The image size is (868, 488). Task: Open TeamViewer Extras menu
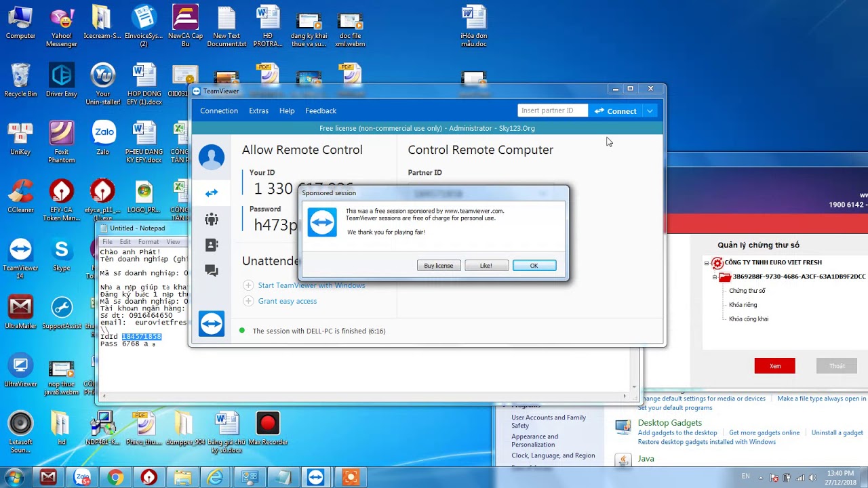[x=258, y=110]
